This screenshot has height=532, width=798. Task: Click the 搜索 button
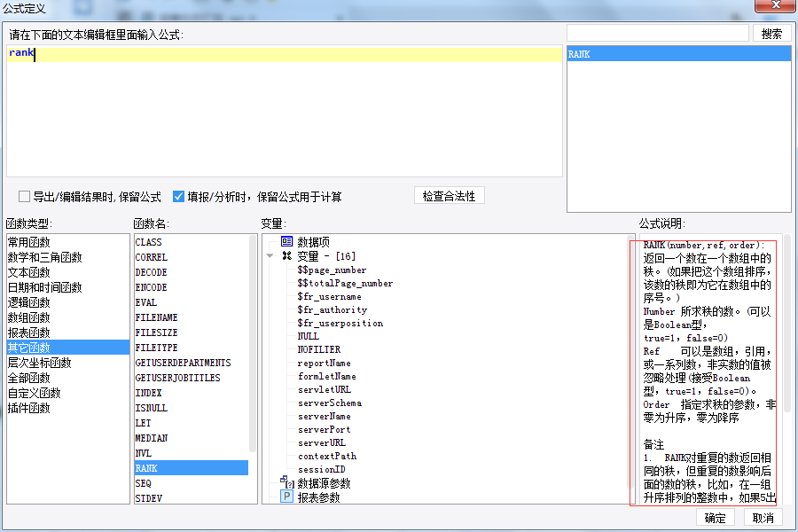pyautogui.click(x=771, y=34)
